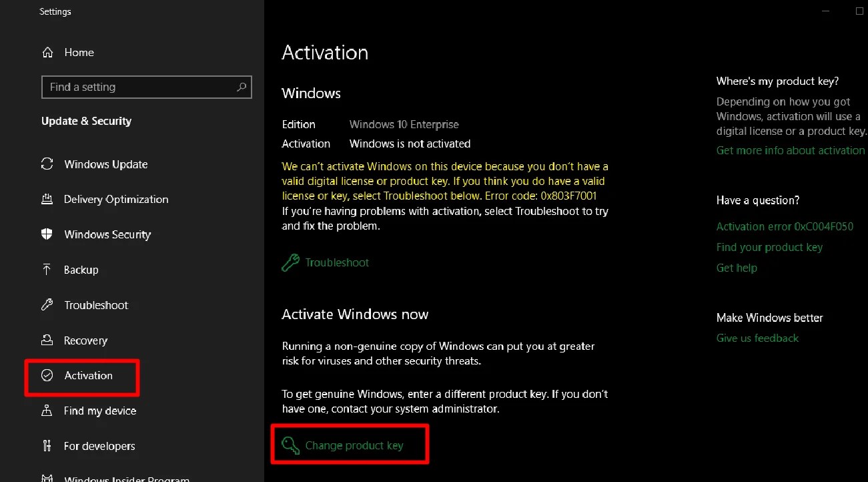Switch to the Activation section
This screenshot has height=482, width=868.
(x=87, y=376)
